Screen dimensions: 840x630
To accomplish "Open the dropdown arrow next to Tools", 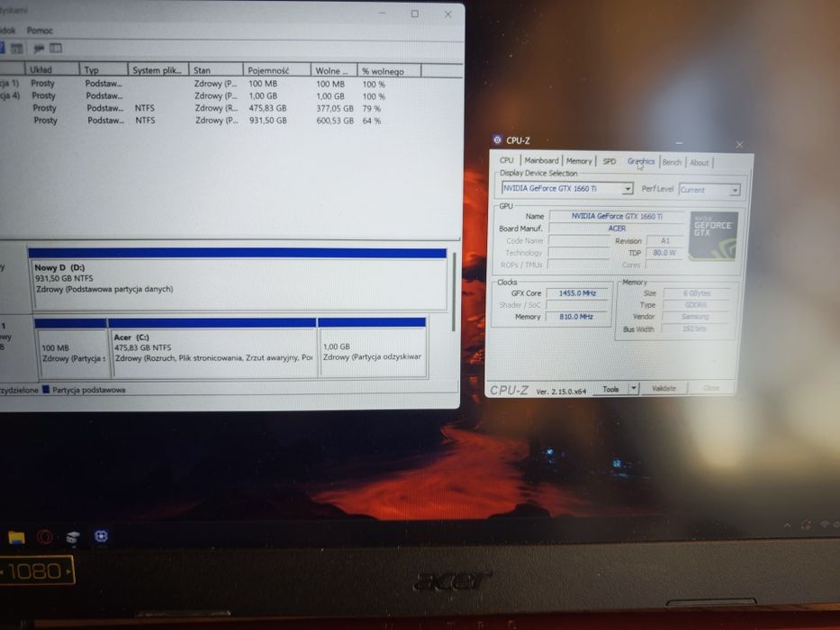I will (x=633, y=389).
